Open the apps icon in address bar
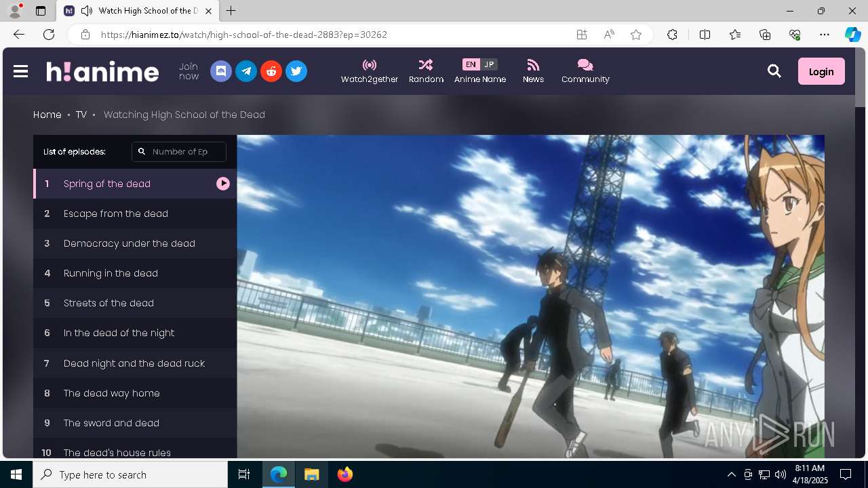 tap(582, 35)
